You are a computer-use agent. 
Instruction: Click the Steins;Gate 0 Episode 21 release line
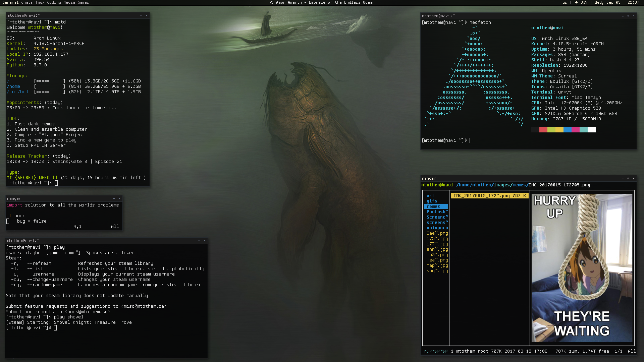[64, 162]
